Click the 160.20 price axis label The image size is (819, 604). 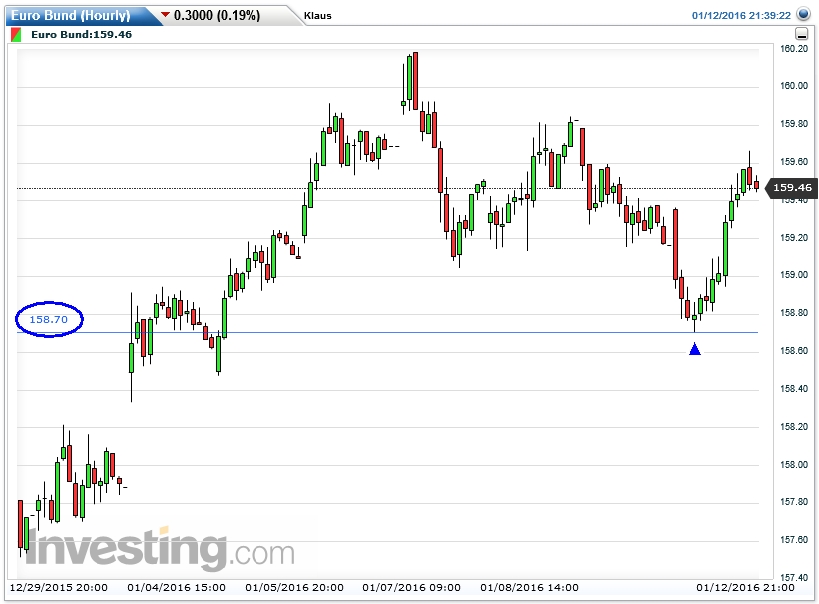coord(794,48)
